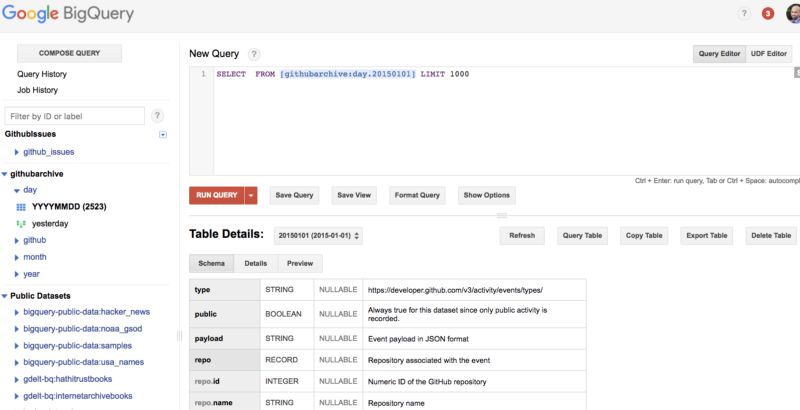The width and height of the screenshot is (800, 410).
Task: Select the Preview tab
Action: tap(300, 264)
